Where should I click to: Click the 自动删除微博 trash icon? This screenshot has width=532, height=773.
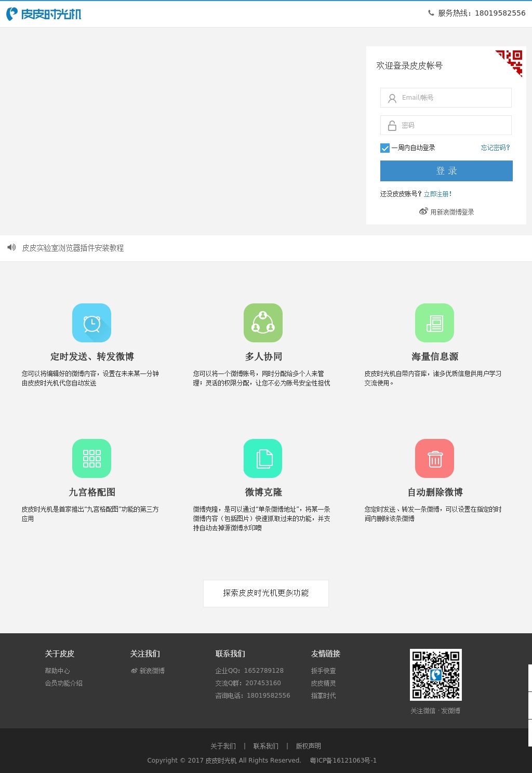coord(434,458)
